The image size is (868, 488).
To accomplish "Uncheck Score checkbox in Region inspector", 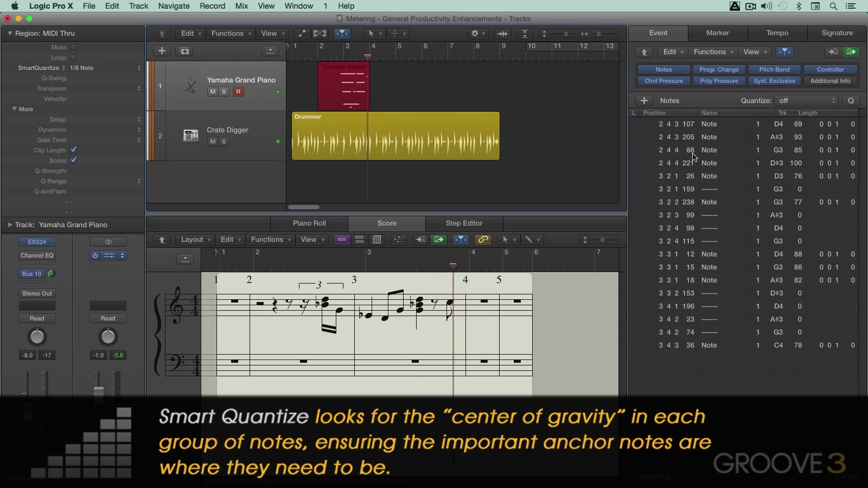I will (74, 160).
